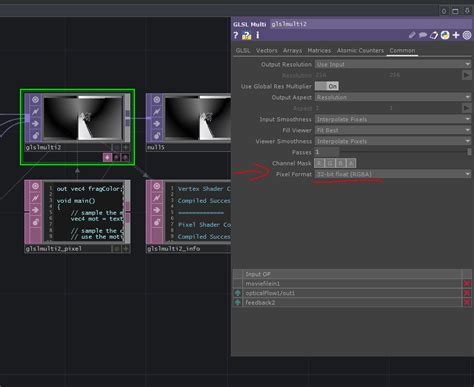Toggle viewer active flag on null5 node
Image resolution: width=474 pixels, height=387 pixels.
(x=157, y=100)
